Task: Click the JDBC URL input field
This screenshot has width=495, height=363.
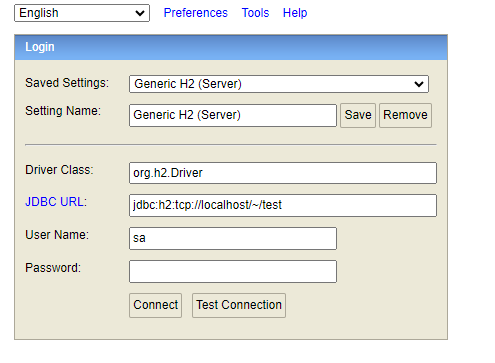Action: click(x=283, y=205)
